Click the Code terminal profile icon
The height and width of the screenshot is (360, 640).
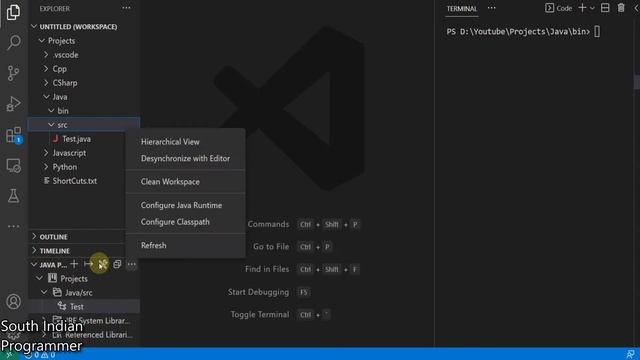pyautogui.click(x=549, y=8)
